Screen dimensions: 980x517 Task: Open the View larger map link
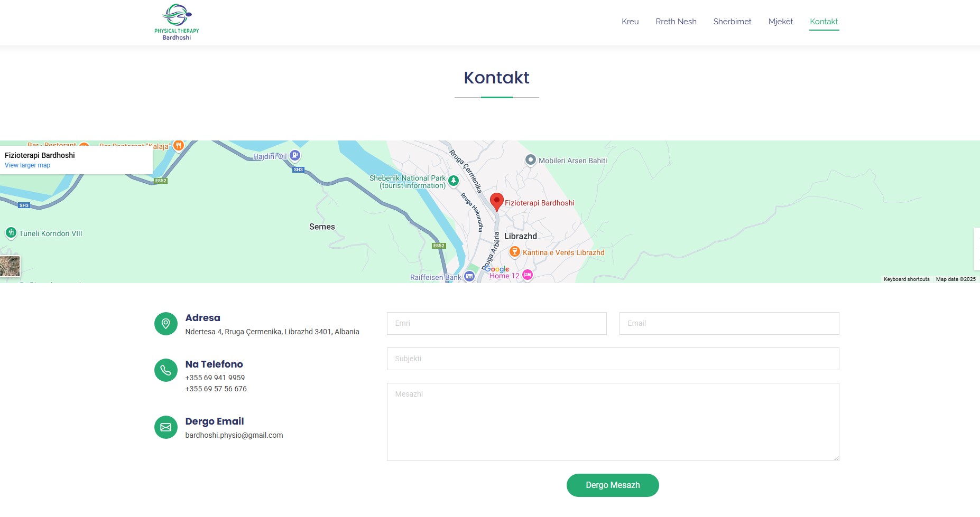point(27,165)
